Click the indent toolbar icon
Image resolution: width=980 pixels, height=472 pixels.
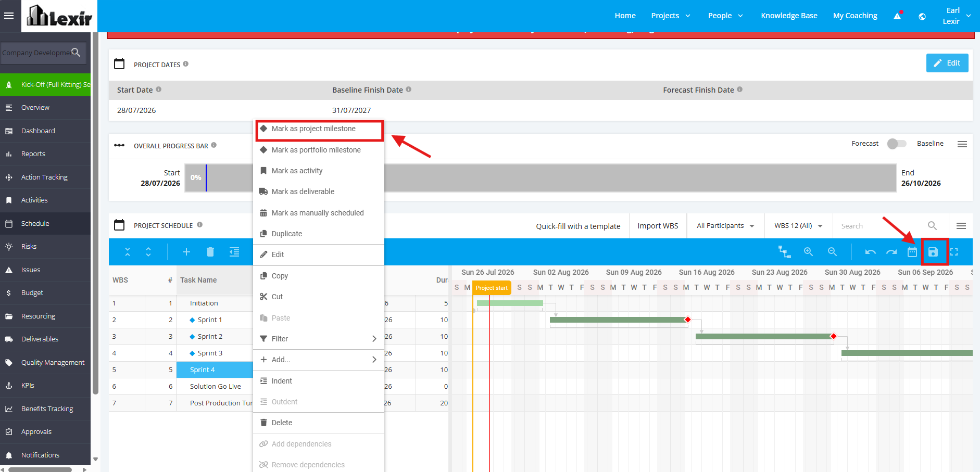[x=234, y=252]
